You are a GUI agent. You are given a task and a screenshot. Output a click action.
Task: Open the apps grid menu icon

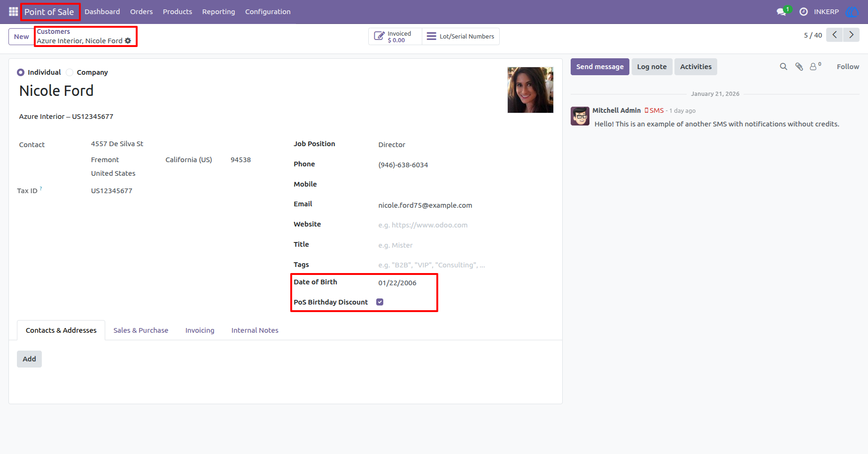[13, 11]
